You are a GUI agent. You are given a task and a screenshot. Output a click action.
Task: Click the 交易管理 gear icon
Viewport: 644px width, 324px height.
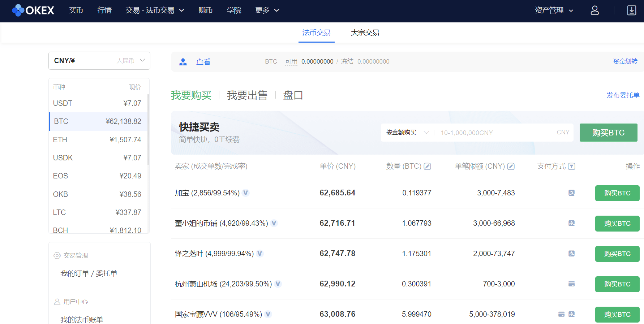point(57,255)
